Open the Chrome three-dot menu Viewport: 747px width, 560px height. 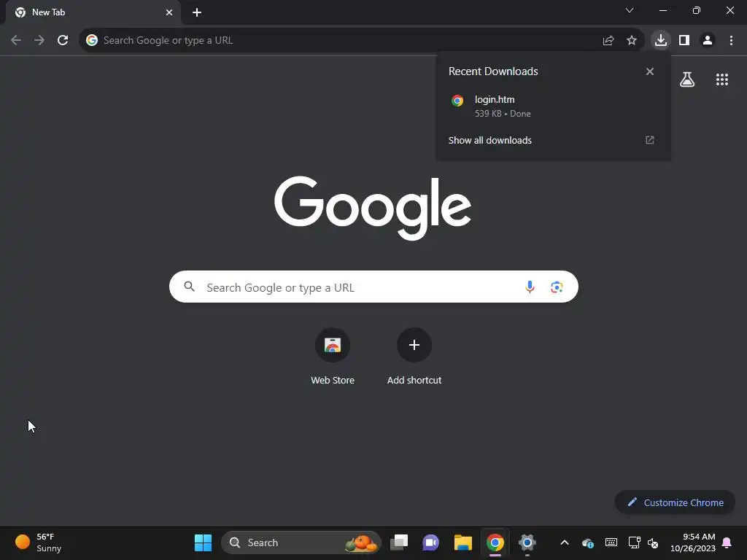(x=731, y=41)
